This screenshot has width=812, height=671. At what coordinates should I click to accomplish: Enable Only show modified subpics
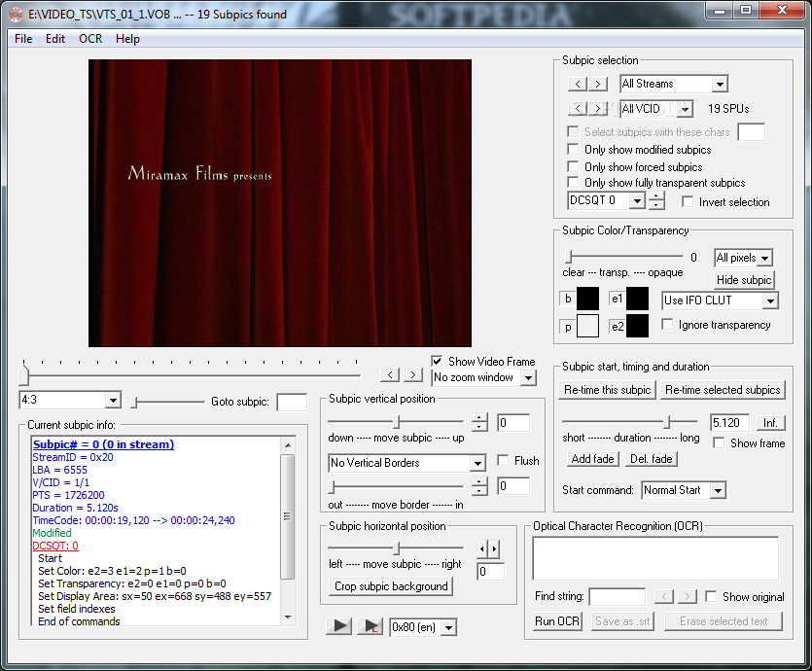pyautogui.click(x=573, y=149)
